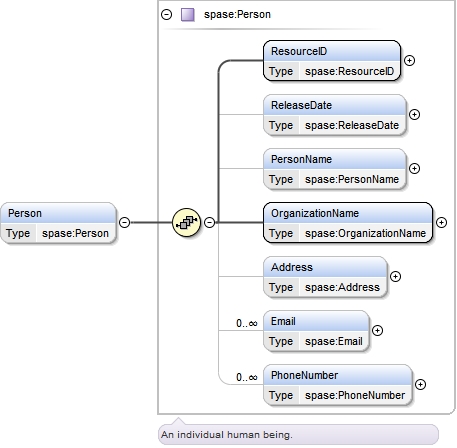Select the ResourceID element node
Image resolution: width=457 pixels, height=448 pixels.
[x=332, y=61]
